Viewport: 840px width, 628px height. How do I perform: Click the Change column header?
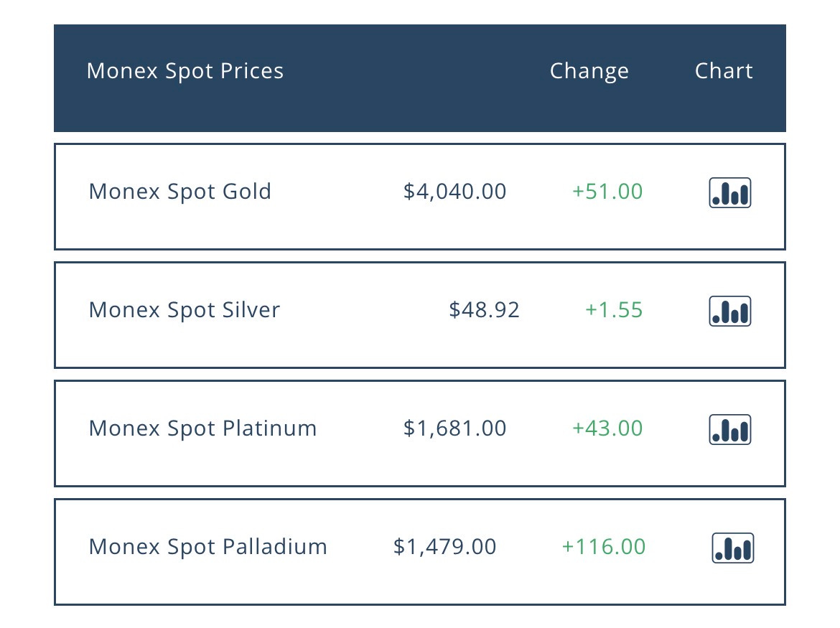click(589, 71)
